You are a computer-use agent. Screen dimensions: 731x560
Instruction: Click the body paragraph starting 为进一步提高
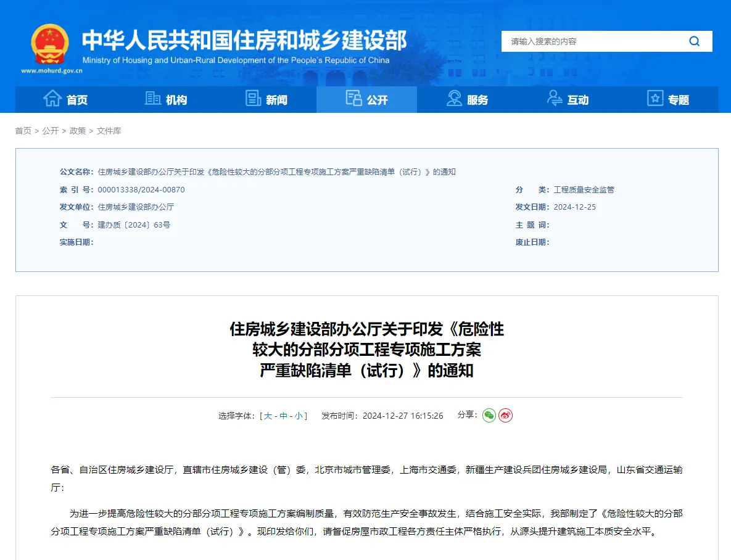[366, 522]
